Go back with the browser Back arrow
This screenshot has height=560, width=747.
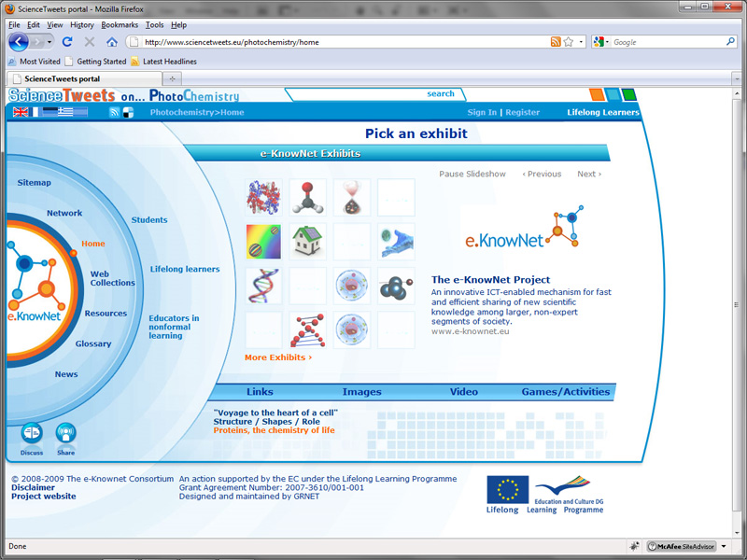coord(19,42)
